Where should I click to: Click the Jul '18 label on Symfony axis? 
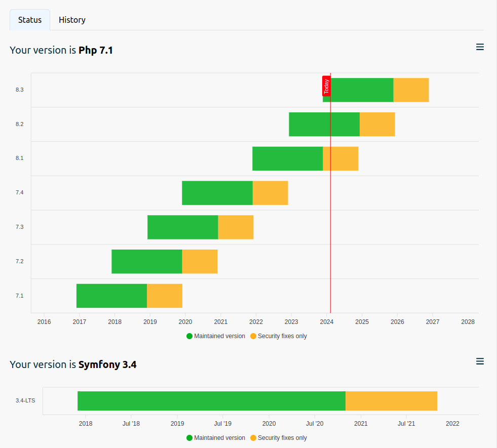[131, 424]
